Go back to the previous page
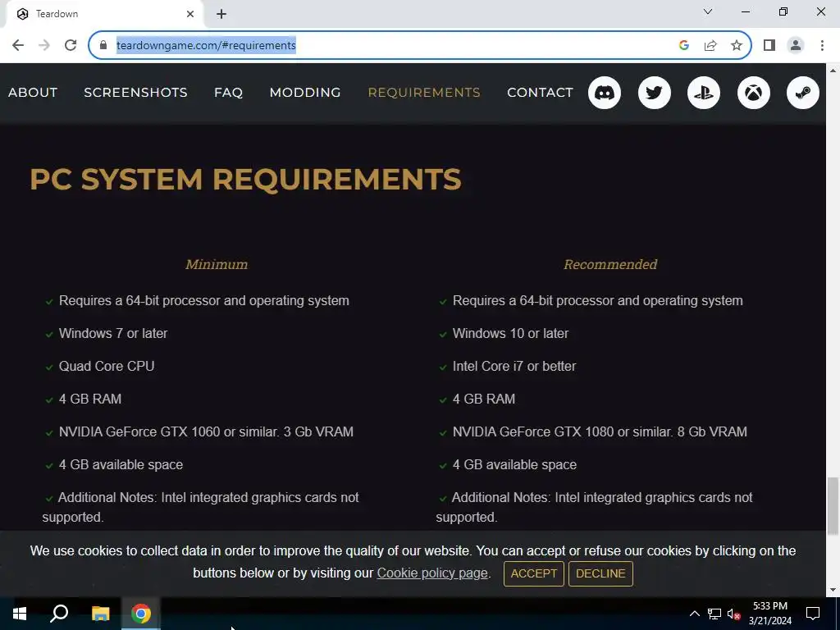The image size is (840, 630). tap(18, 45)
